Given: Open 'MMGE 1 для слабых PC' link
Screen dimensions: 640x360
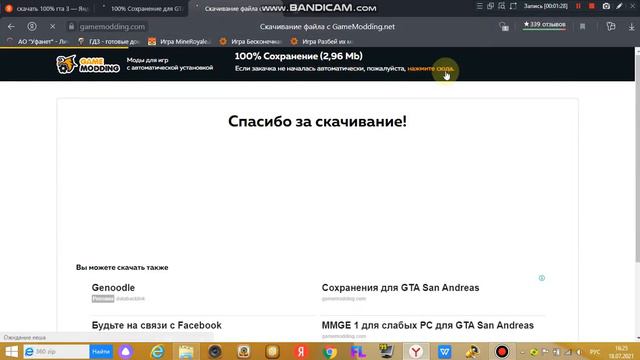Looking at the screenshot, I should click(x=428, y=325).
